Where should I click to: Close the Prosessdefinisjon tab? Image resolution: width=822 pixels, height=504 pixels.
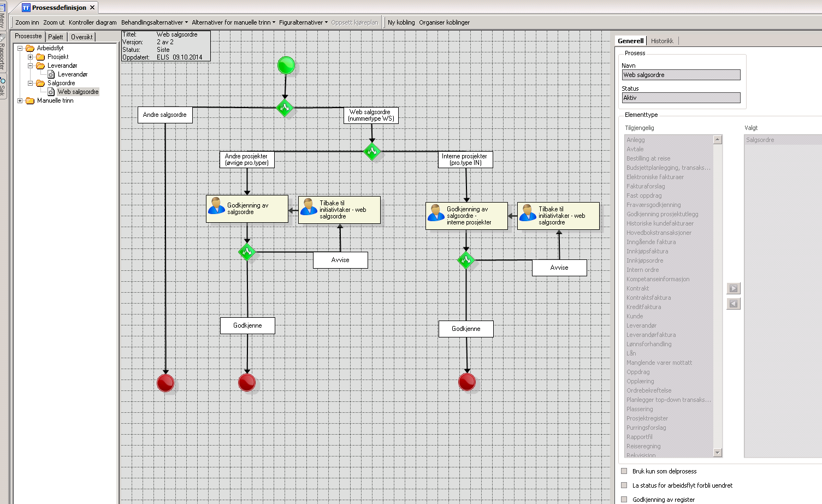(x=92, y=8)
